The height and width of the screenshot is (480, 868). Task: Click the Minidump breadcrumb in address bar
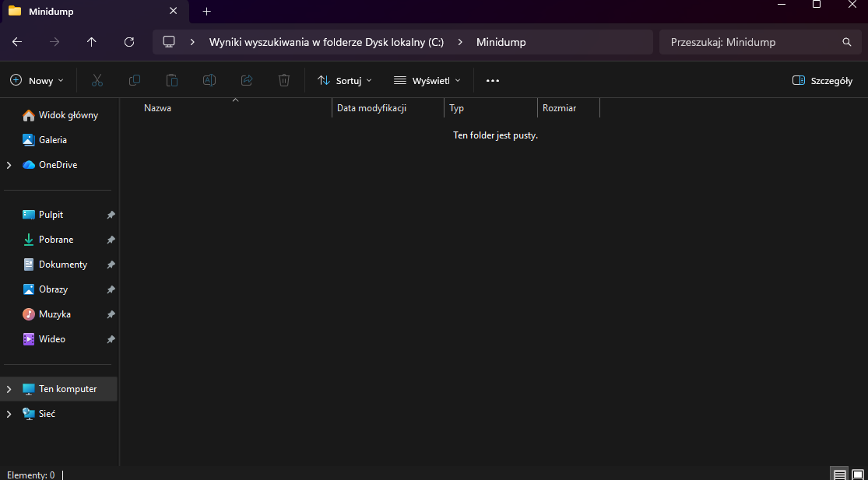click(x=501, y=42)
